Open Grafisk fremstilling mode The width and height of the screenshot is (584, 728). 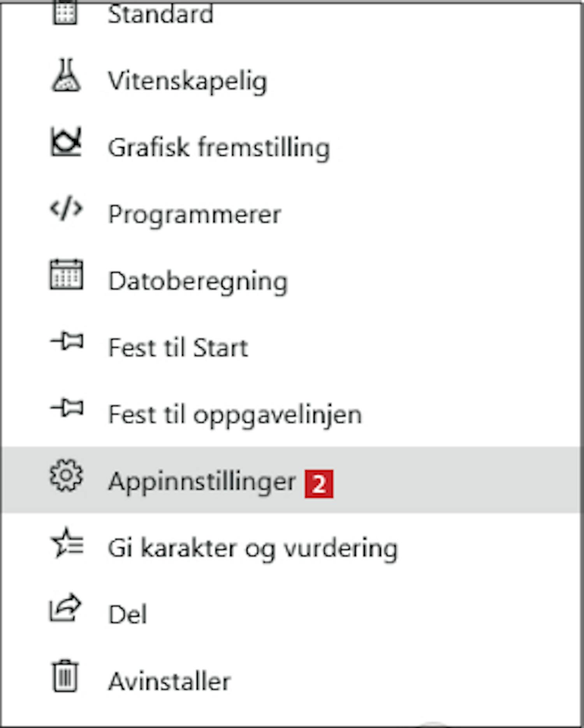[219, 148]
